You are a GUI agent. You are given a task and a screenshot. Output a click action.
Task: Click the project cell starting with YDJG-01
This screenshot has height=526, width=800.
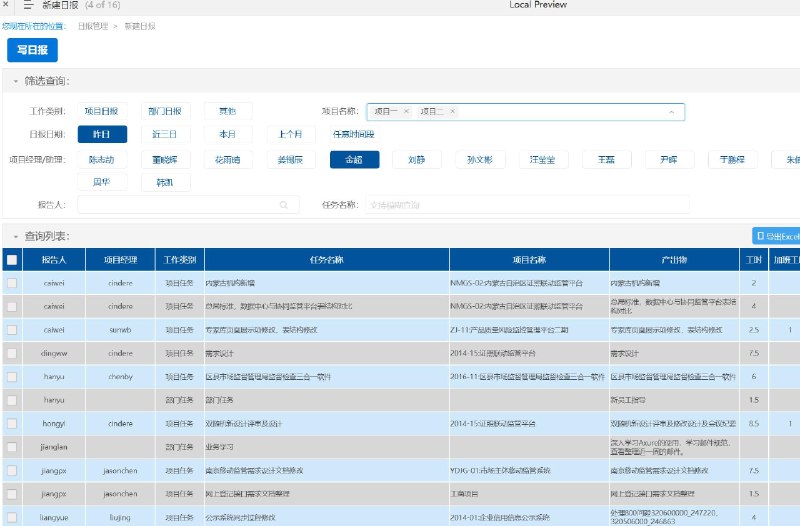(529, 471)
